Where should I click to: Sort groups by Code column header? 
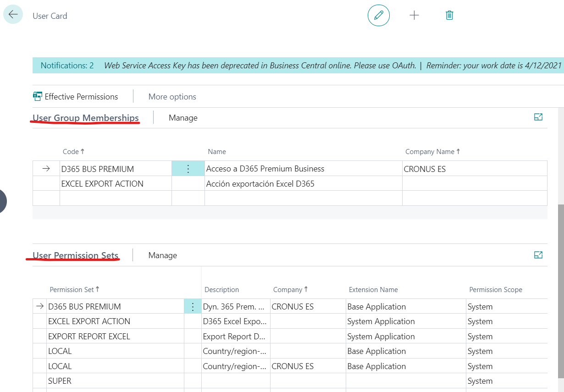73,152
